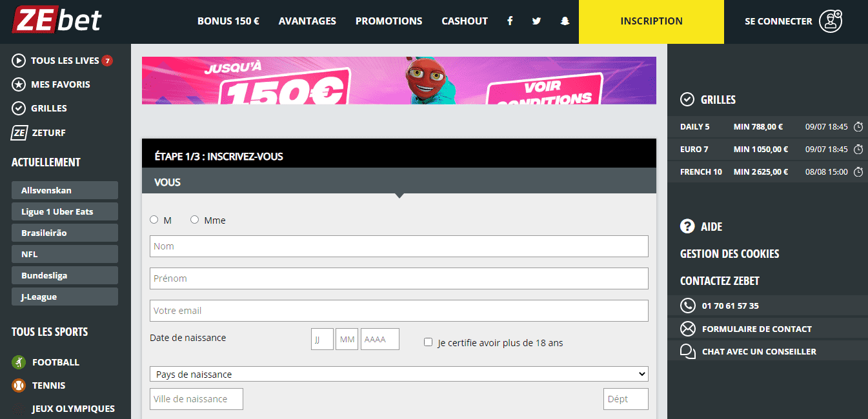Click the checkmark icon beside Grilles in sidebar

click(19, 108)
